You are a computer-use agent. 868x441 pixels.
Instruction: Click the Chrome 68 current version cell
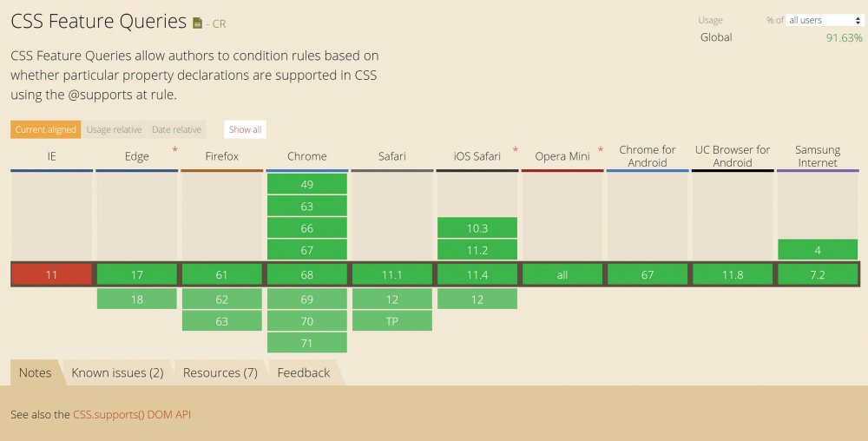tap(307, 275)
